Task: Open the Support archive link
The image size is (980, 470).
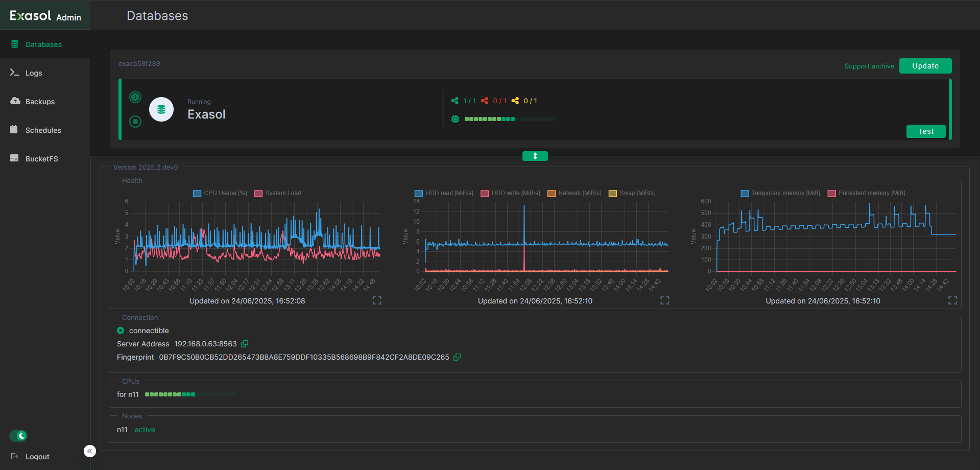Action: coord(869,66)
